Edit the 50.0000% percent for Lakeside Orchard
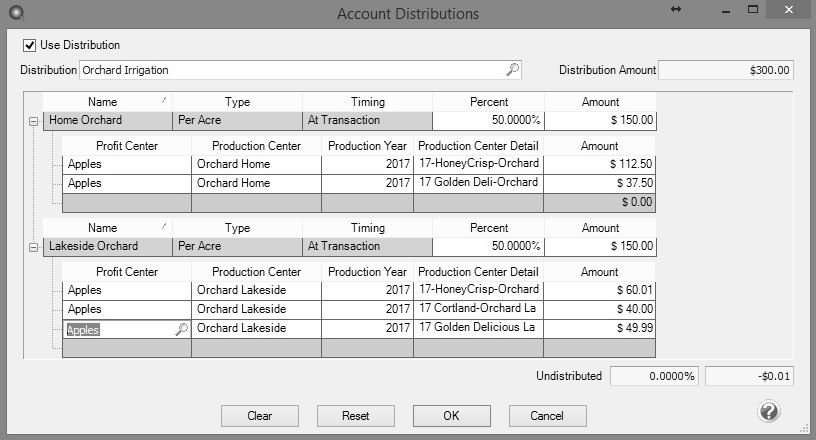Viewport: 816px width, 440px height. 489,247
